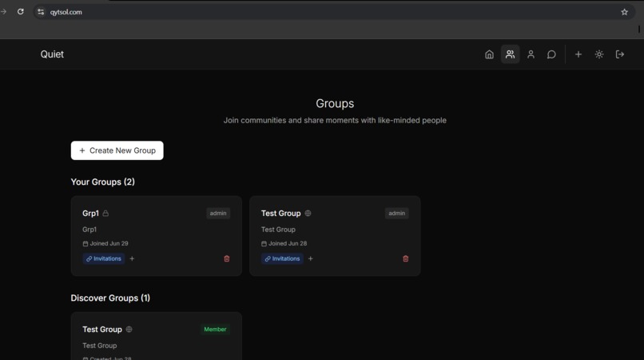Click the 'Groups' page heading
644x360 pixels.
click(335, 103)
